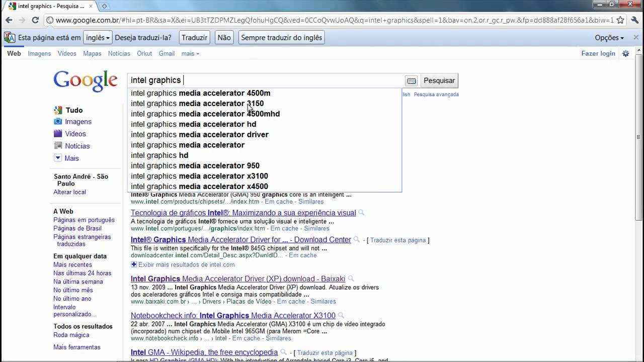Filter results to Na última semana

click(x=78, y=282)
